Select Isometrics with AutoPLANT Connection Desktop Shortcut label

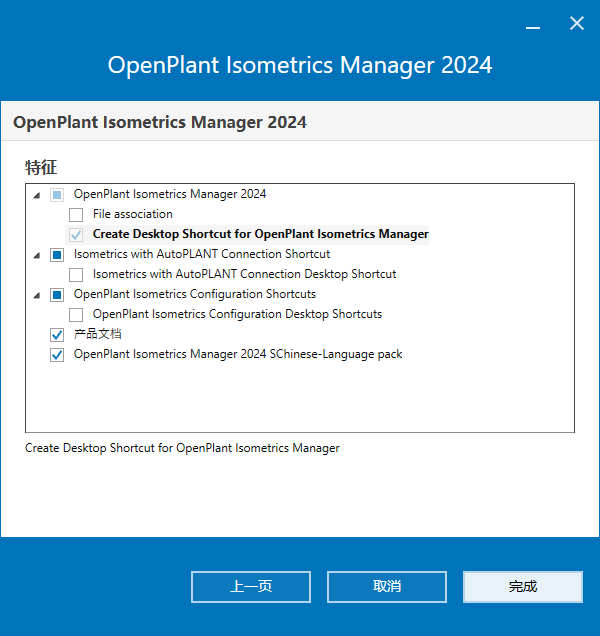[x=244, y=274]
